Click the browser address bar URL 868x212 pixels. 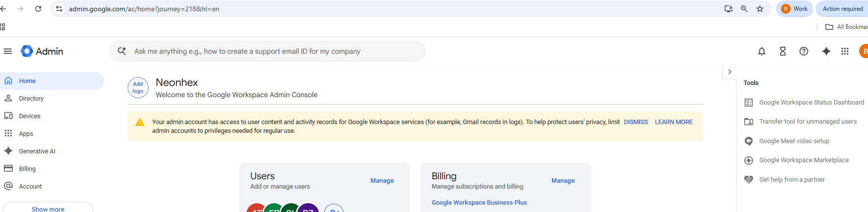[x=144, y=9]
